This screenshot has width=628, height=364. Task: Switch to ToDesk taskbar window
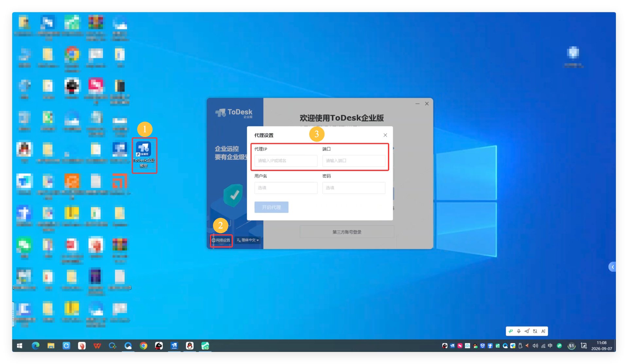(174, 346)
